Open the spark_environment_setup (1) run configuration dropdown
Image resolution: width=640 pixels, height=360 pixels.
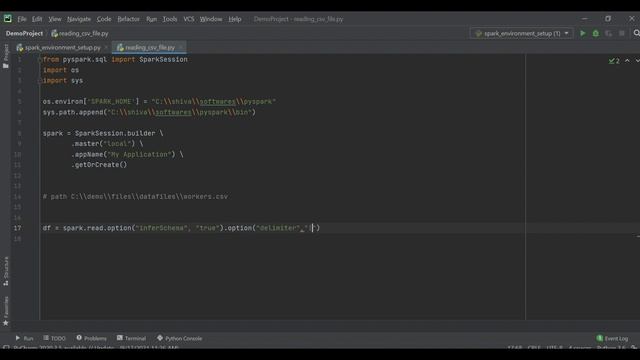pyautogui.click(x=522, y=33)
